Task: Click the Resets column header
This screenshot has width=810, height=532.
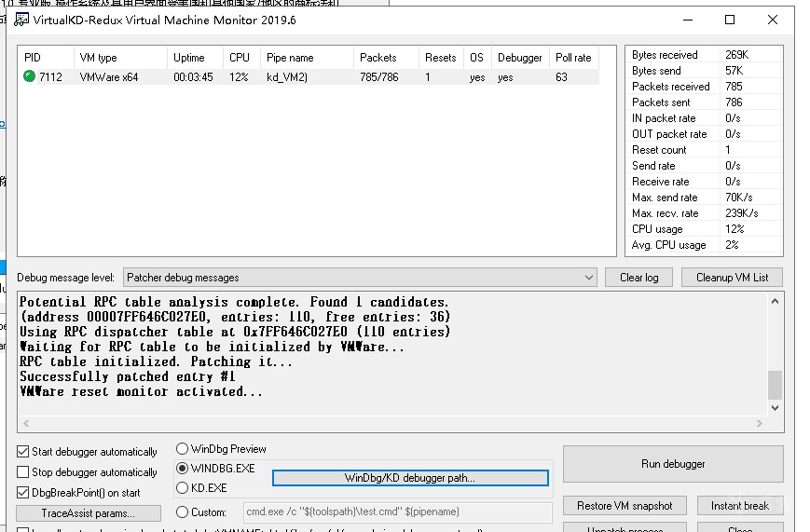Action: pos(441,58)
